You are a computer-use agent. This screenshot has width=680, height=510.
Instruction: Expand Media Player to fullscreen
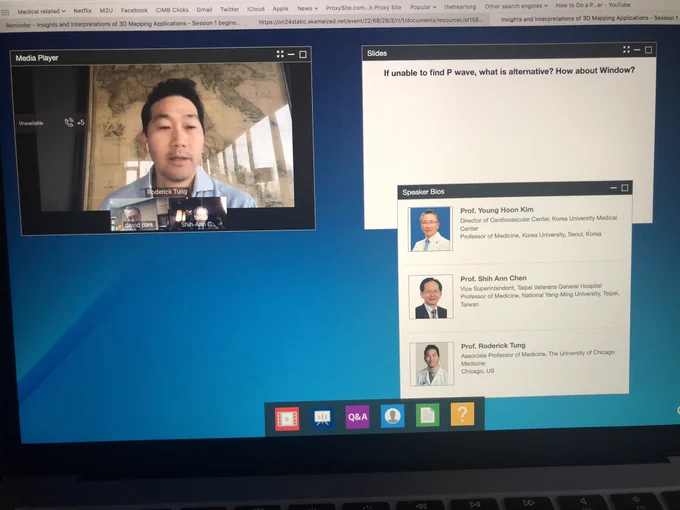280,54
